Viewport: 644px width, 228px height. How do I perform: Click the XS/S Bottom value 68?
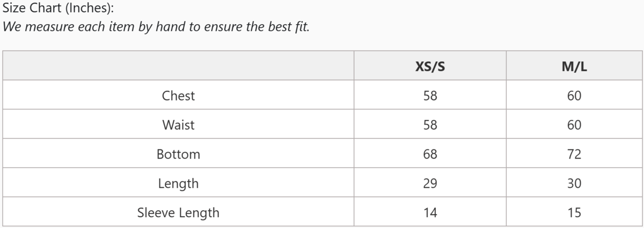[430, 154]
